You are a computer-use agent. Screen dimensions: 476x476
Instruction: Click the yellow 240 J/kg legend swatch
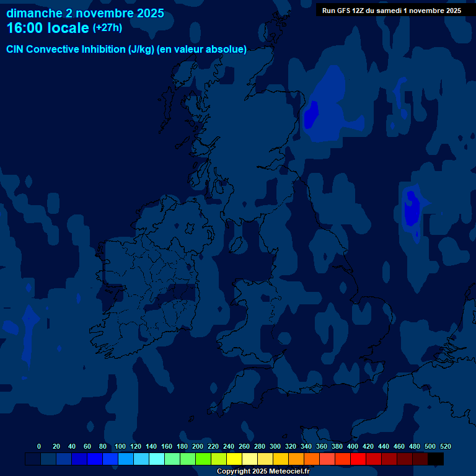point(234,459)
